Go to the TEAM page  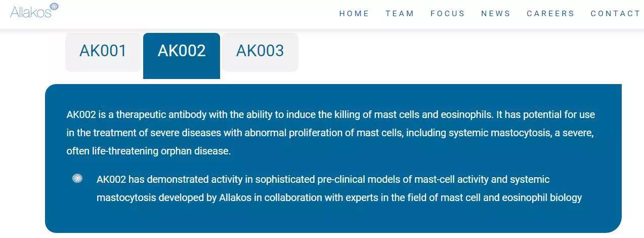[x=400, y=14]
